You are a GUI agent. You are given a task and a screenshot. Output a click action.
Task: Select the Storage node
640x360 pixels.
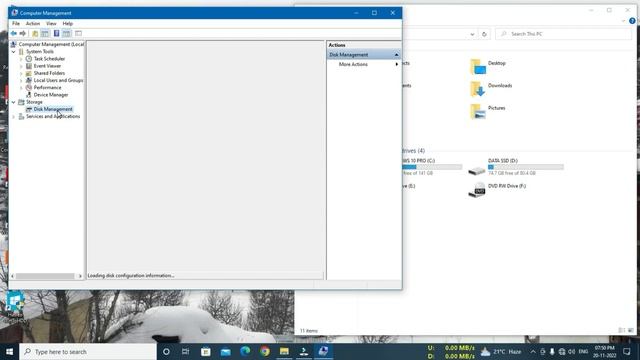34,102
